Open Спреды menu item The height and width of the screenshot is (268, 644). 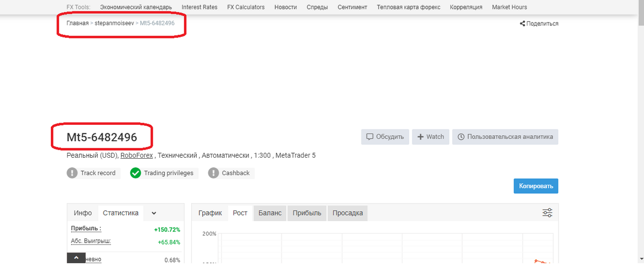pyautogui.click(x=317, y=7)
